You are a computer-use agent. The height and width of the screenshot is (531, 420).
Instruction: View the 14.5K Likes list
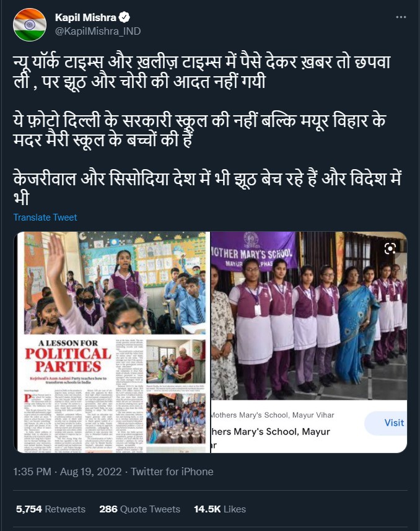(x=220, y=509)
